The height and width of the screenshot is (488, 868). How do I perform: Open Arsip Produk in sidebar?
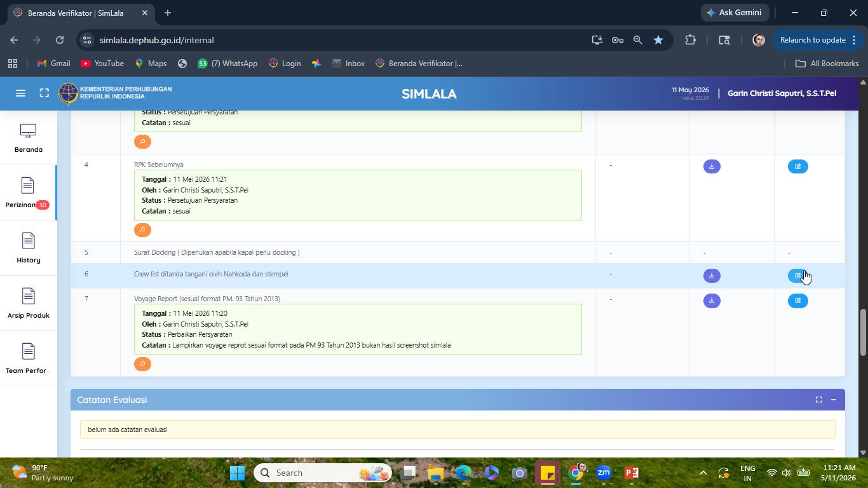click(28, 304)
